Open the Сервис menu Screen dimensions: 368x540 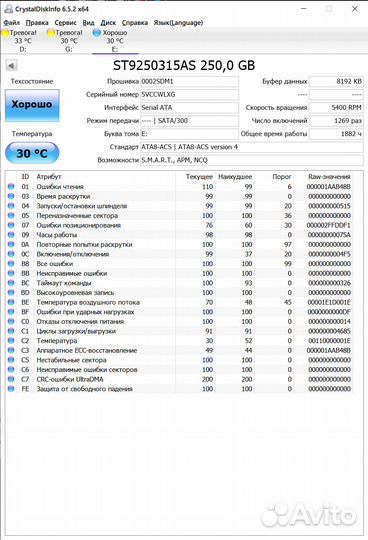(65, 23)
